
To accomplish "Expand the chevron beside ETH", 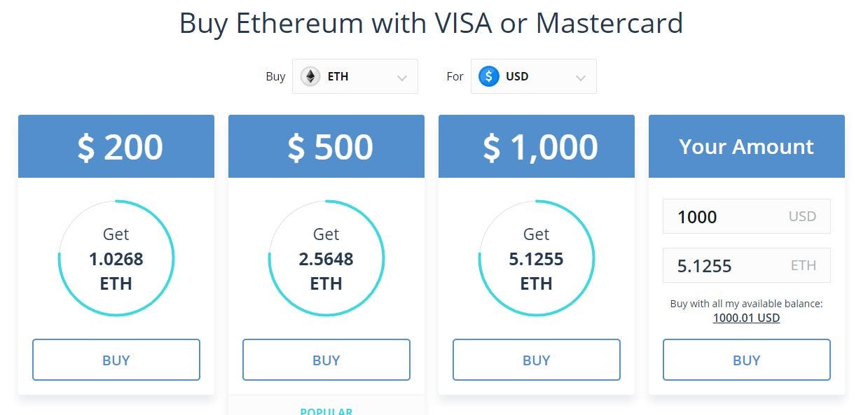I will pyautogui.click(x=402, y=78).
